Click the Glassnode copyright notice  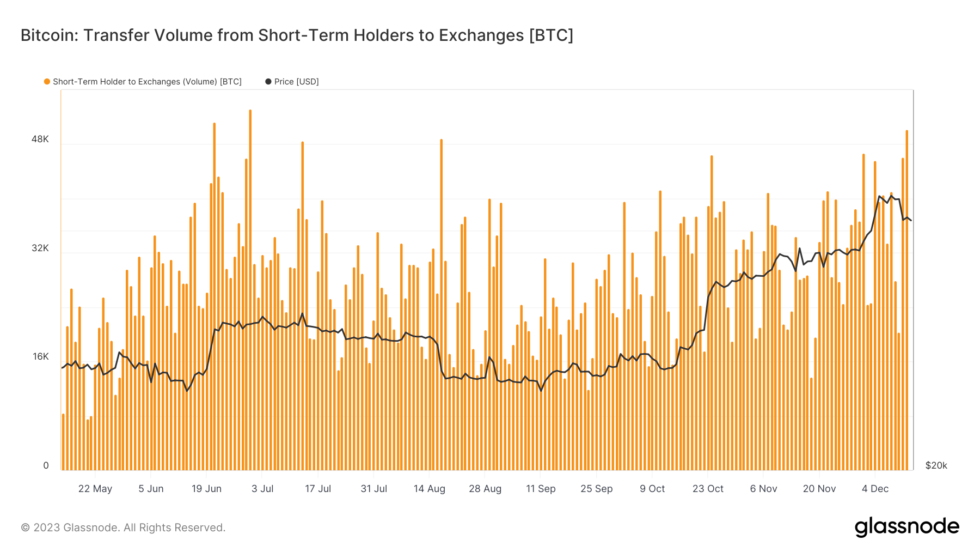[x=123, y=527]
